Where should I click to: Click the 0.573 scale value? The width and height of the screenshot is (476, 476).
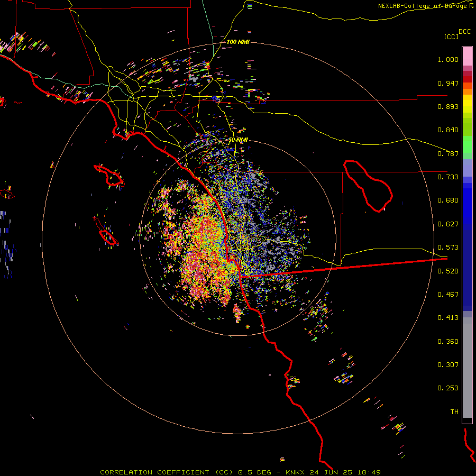click(x=448, y=248)
